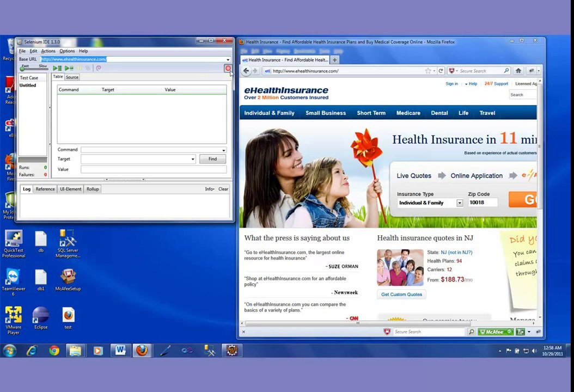Click the 'NJ (not in NJ?)' link
This screenshot has height=392, width=574.
(456, 253)
